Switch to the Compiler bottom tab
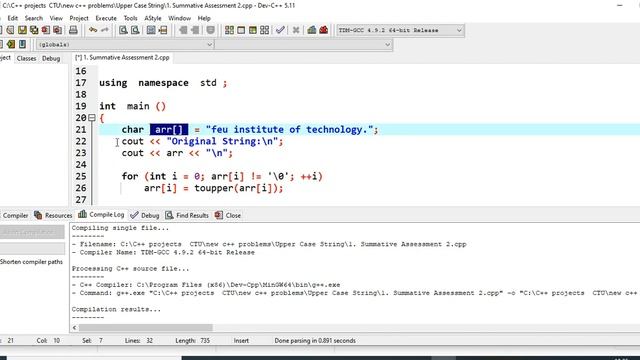640x360 pixels. click(x=15, y=215)
